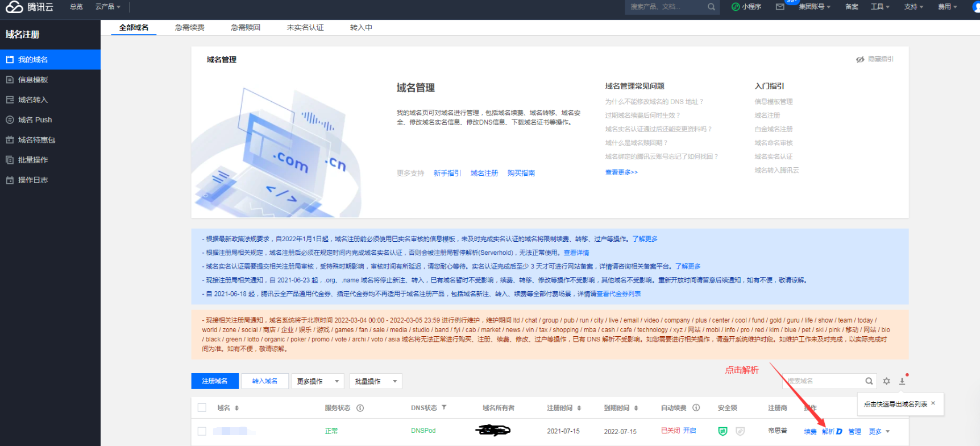Viewport: 980px width, 446px height.
Task: Click the 查看更多>> link
Action: tap(621, 172)
